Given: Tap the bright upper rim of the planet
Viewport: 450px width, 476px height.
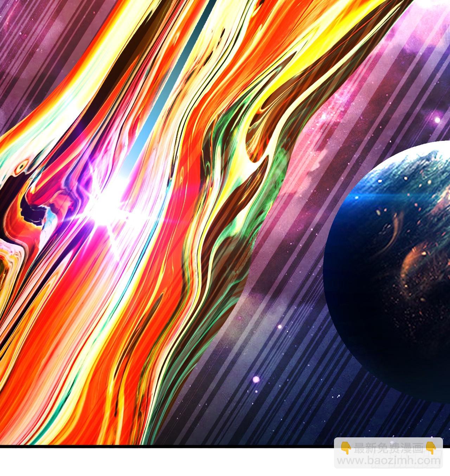Looking at the screenshot, I should pyautogui.click(x=404, y=152).
